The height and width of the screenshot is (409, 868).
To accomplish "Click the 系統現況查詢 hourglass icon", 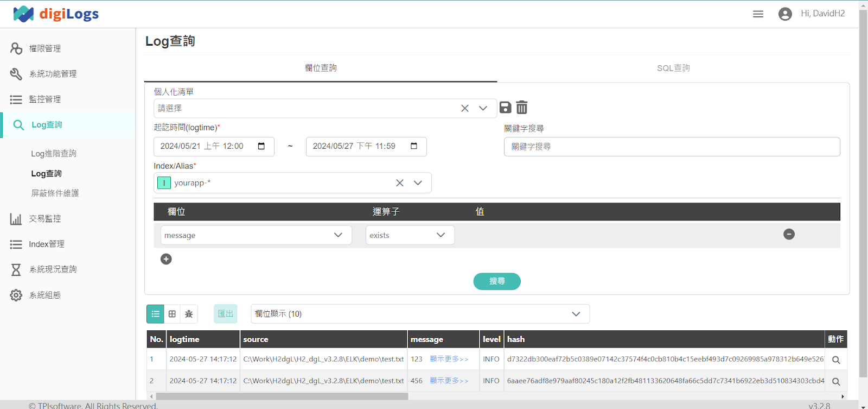I will [x=16, y=269].
